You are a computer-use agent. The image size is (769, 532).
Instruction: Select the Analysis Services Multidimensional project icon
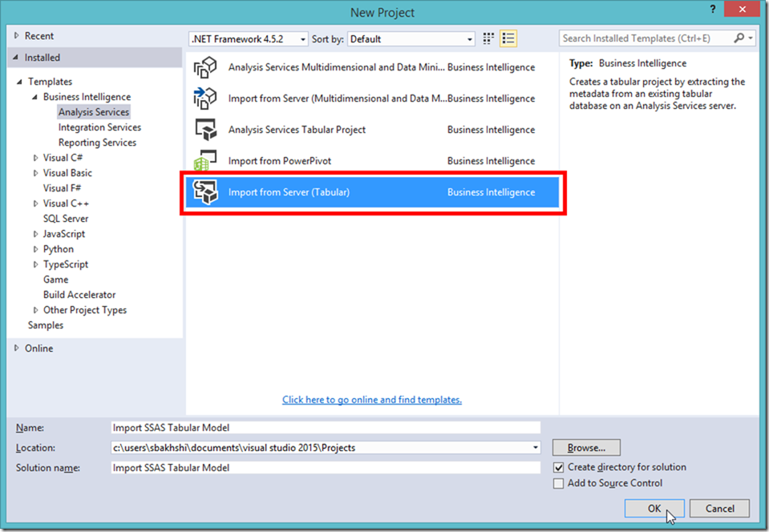pos(205,67)
